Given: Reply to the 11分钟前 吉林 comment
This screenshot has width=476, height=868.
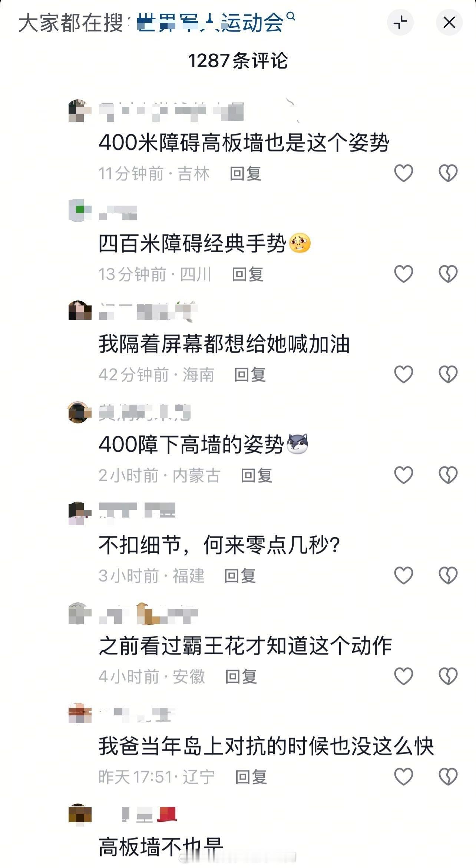Looking at the screenshot, I should coord(245,173).
